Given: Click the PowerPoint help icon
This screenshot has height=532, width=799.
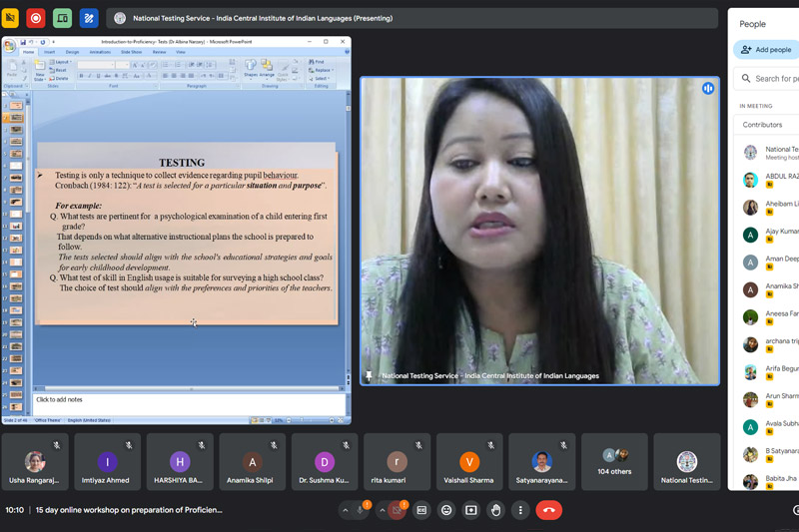Looking at the screenshot, I should tap(347, 52).
